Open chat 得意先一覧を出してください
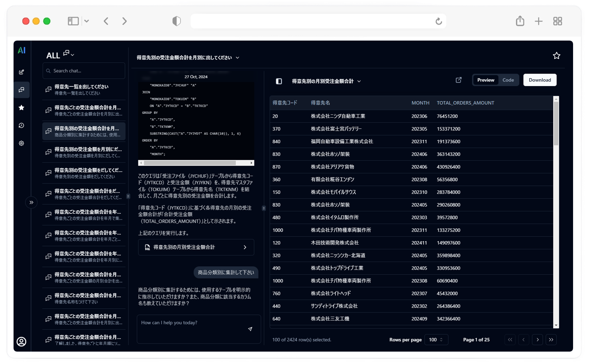 click(x=83, y=89)
